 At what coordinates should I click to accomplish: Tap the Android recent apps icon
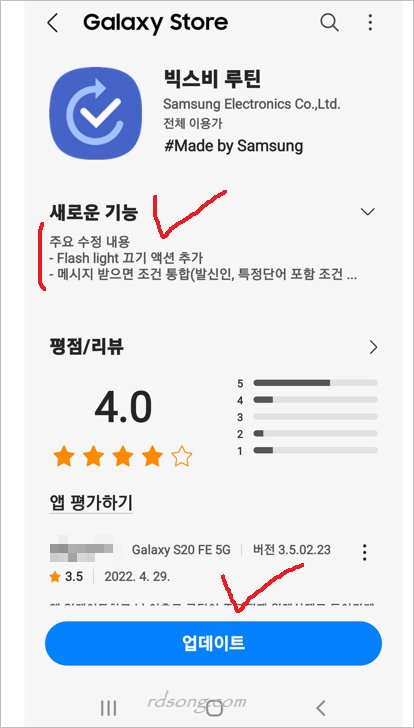click(108, 708)
